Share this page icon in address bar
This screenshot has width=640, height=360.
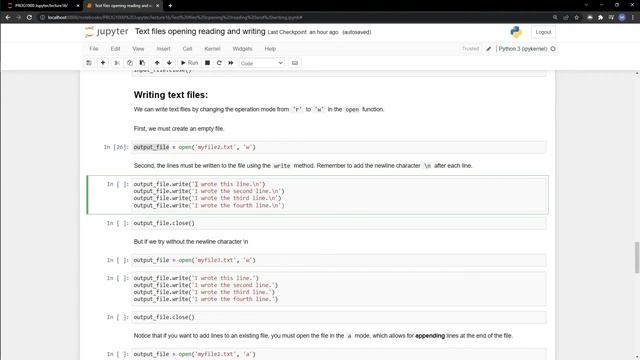click(566, 18)
